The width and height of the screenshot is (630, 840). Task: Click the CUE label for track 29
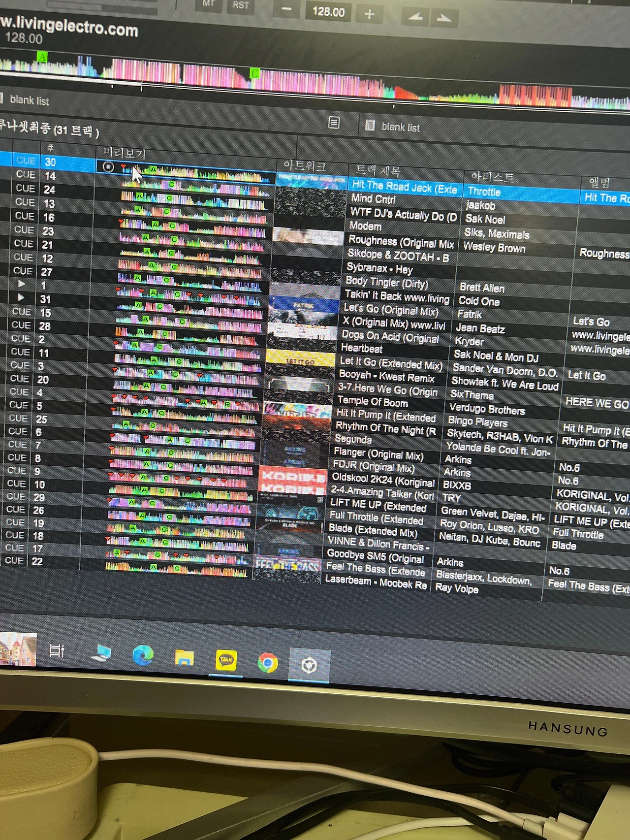pos(16,496)
